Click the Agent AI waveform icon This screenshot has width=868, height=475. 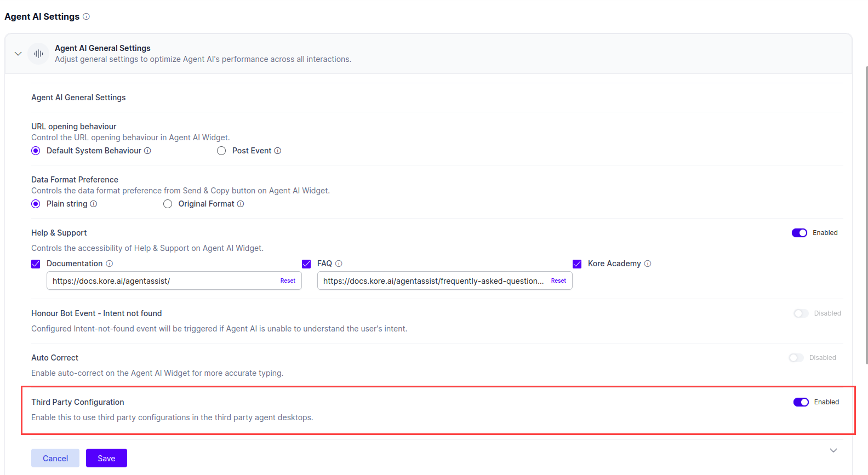click(x=38, y=54)
